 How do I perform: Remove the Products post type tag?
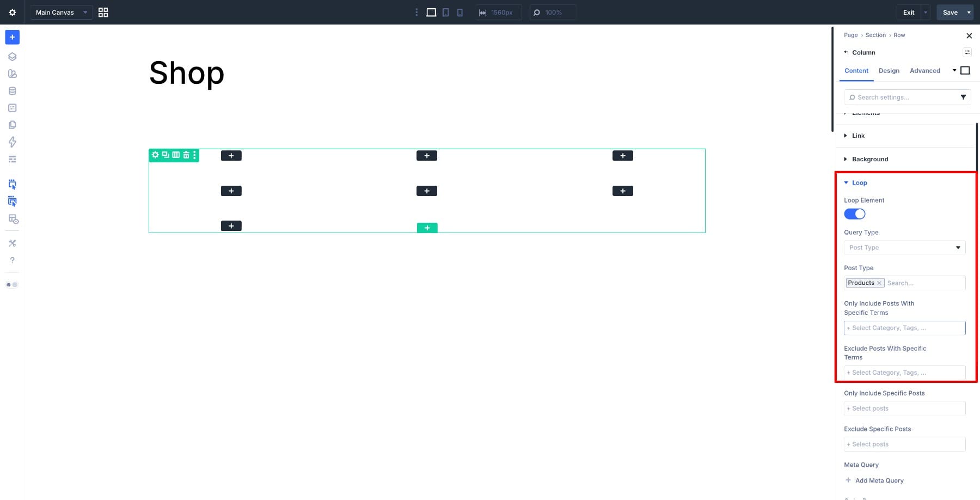tap(879, 283)
